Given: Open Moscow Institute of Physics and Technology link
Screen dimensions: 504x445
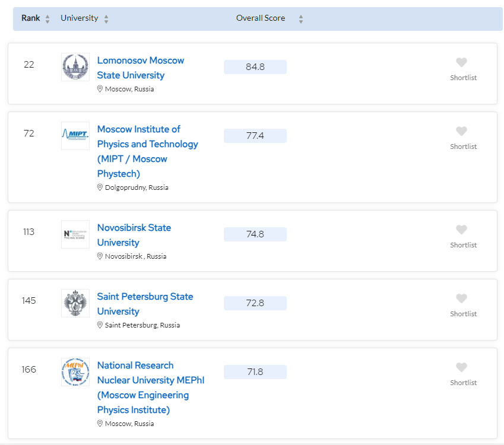Looking at the screenshot, I should pos(148,151).
